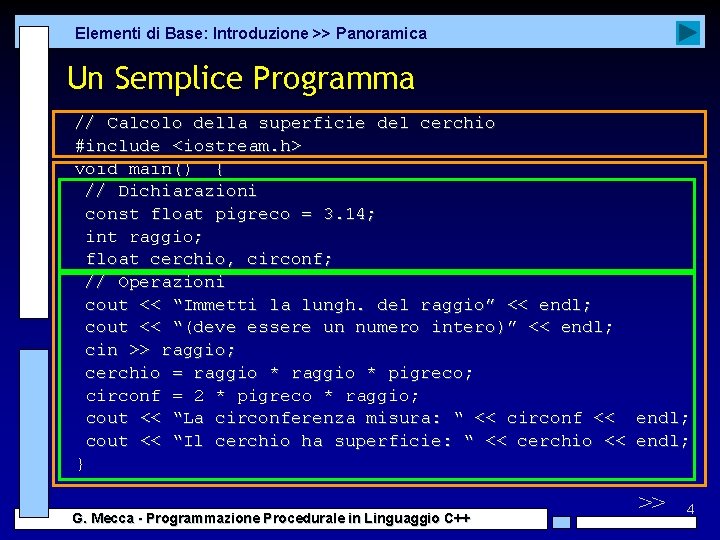
Task: Click the comment '// Calcolo della superficie del cerchio'
Action: click(285, 123)
